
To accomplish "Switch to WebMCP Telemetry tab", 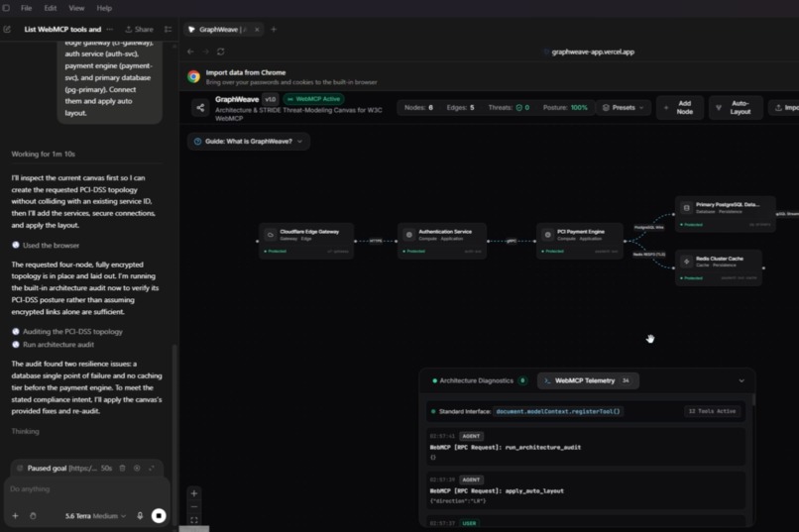I will (x=588, y=380).
